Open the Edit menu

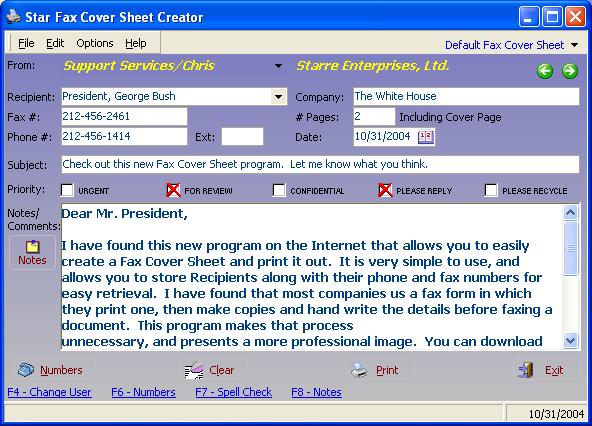click(55, 43)
